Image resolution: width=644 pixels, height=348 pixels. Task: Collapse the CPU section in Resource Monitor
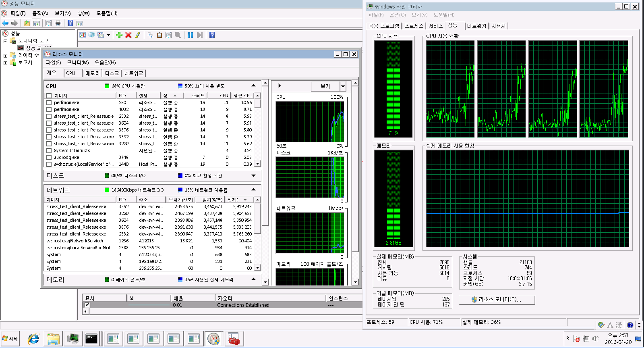click(x=253, y=85)
